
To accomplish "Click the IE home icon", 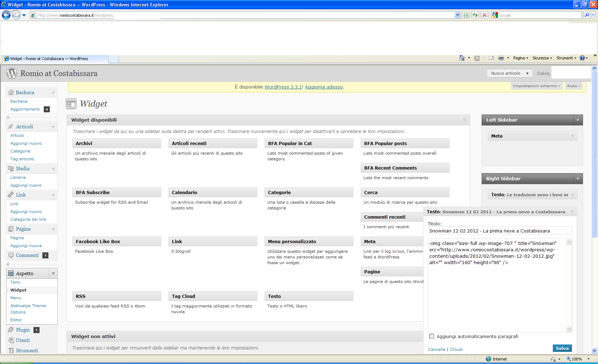I will point(462,58).
